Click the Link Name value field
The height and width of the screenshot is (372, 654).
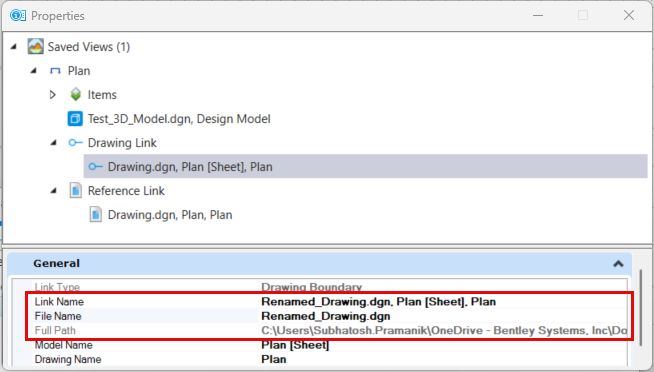(443, 302)
